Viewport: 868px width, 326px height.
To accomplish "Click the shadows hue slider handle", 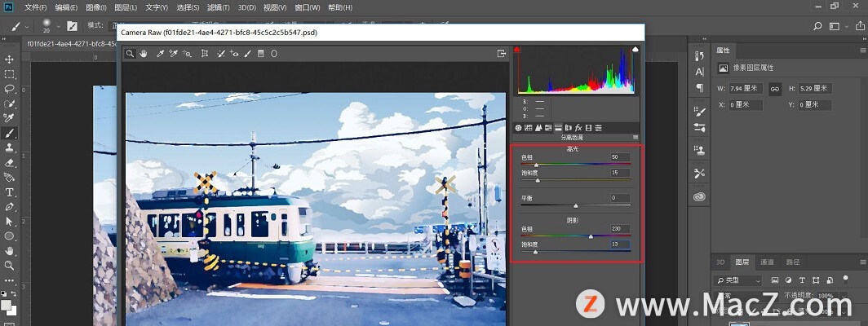I will pos(591,236).
